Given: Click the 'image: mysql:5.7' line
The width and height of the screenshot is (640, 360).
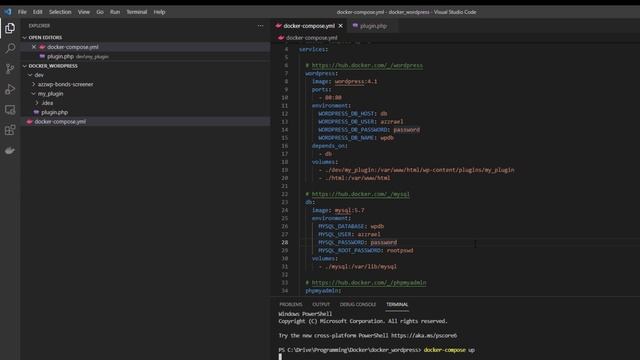Looking at the screenshot, I should point(338,210).
